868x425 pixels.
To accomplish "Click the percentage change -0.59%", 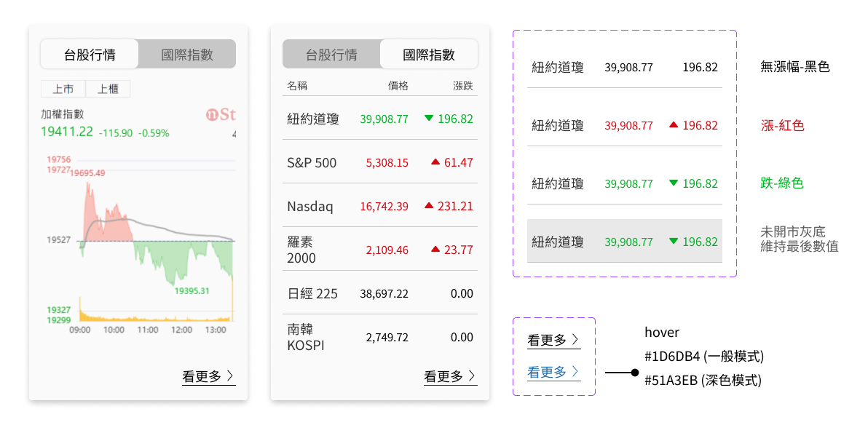I will click(154, 132).
